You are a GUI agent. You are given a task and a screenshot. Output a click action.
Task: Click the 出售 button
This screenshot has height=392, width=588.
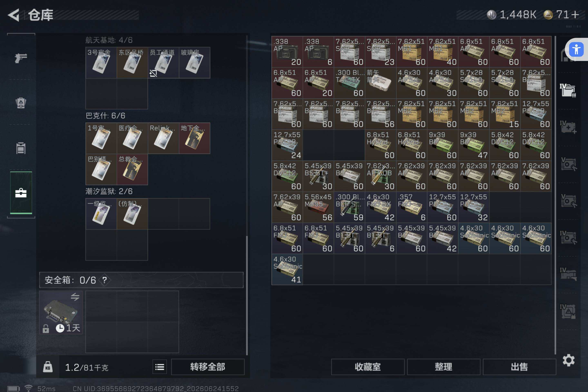(x=519, y=367)
